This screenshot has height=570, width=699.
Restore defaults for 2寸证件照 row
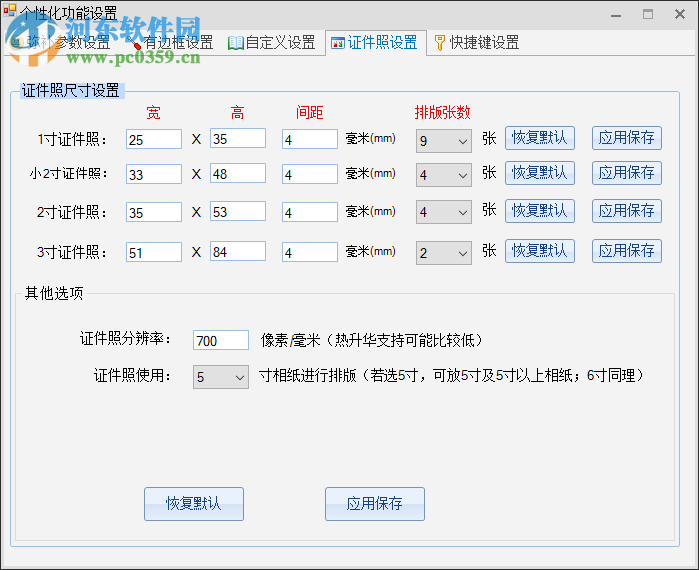(x=540, y=211)
